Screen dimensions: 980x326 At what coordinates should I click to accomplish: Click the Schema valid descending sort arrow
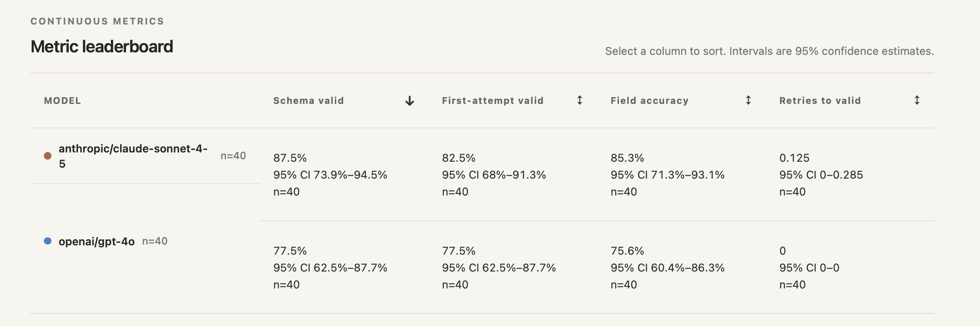click(409, 101)
